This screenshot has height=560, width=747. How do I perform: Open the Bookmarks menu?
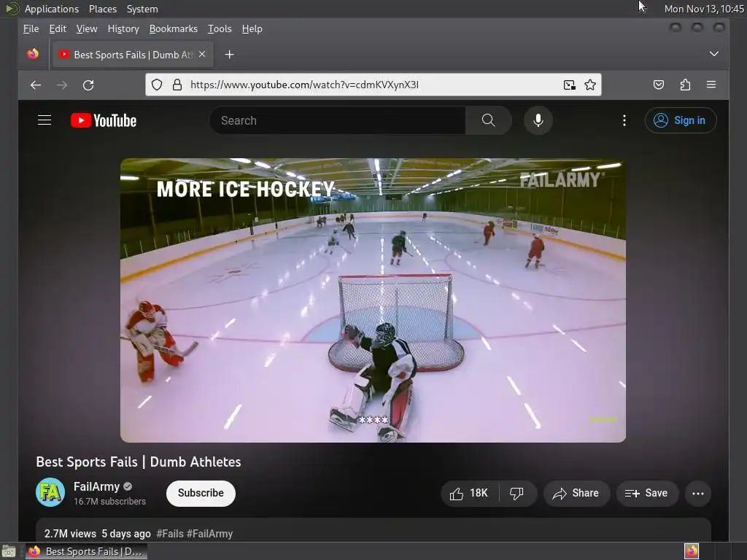[x=174, y=29]
